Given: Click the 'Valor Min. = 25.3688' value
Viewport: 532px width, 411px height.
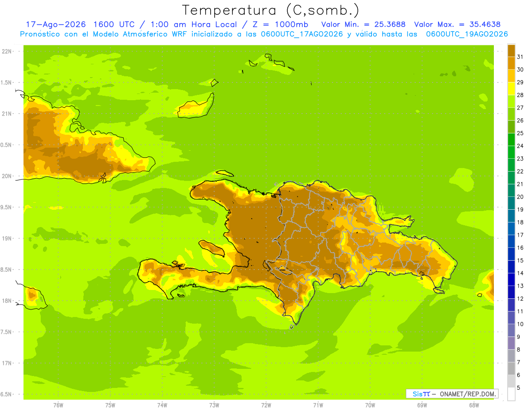Looking at the screenshot, I should click(x=363, y=24).
